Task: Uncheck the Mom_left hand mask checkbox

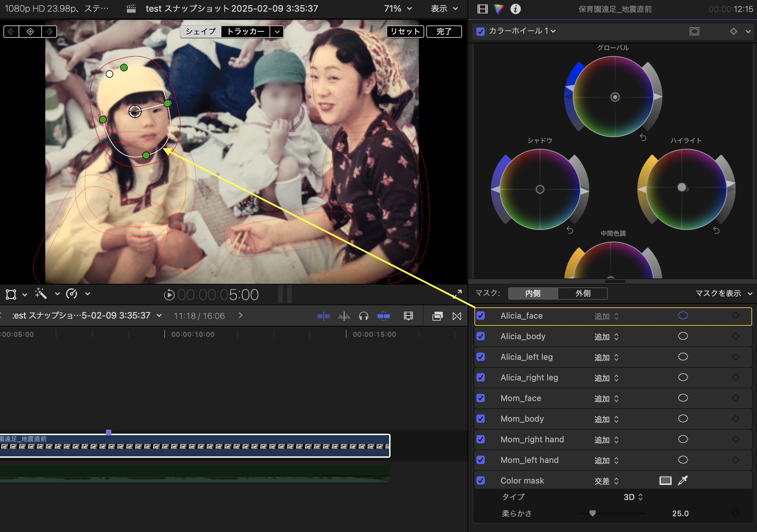Action: coord(481,460)
